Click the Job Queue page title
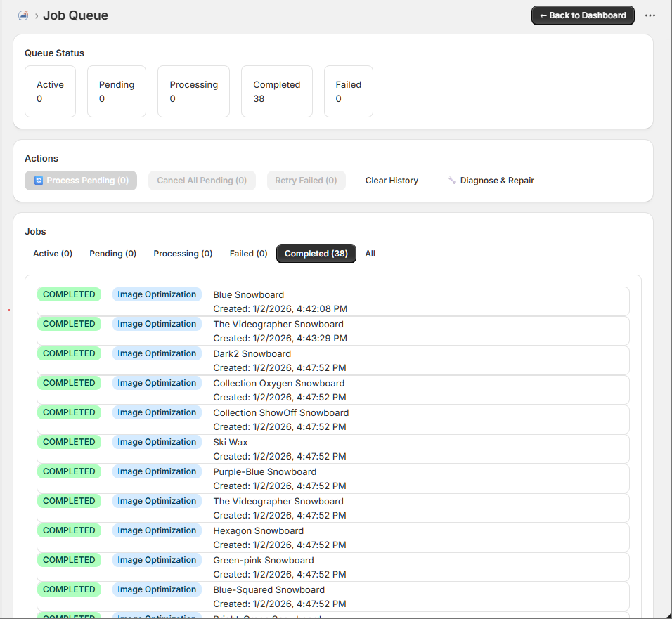Image resolution: width=672 pixels, height=619 pixels. coord(75,15)
